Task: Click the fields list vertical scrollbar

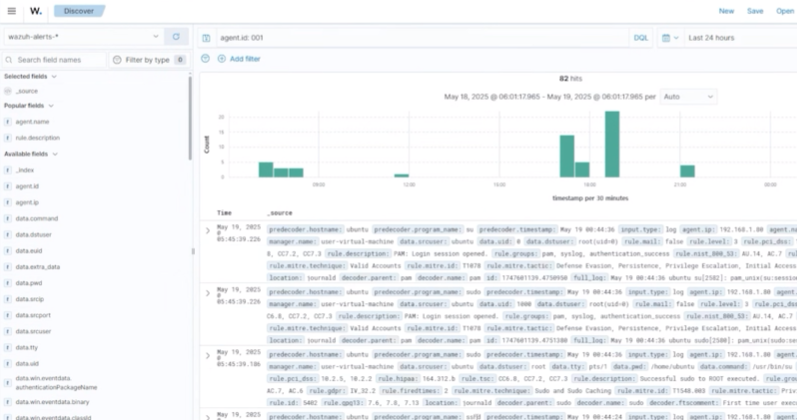Action: pos(190,118)
